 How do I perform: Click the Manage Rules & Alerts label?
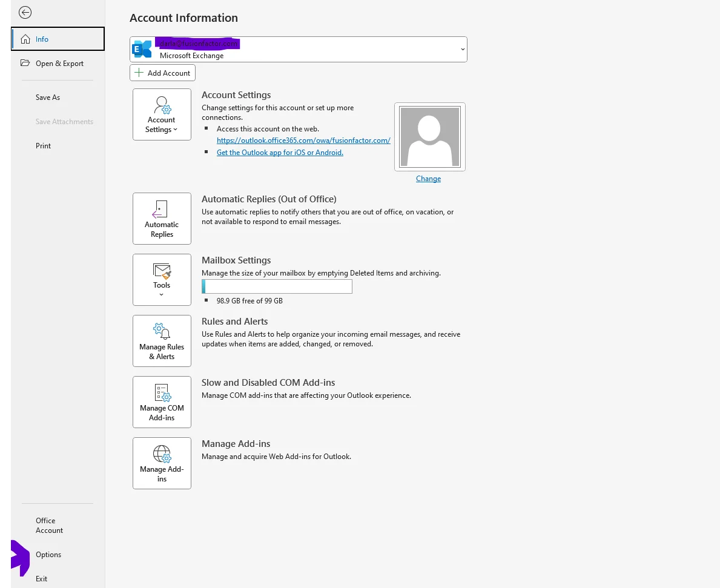coord(162,352)
